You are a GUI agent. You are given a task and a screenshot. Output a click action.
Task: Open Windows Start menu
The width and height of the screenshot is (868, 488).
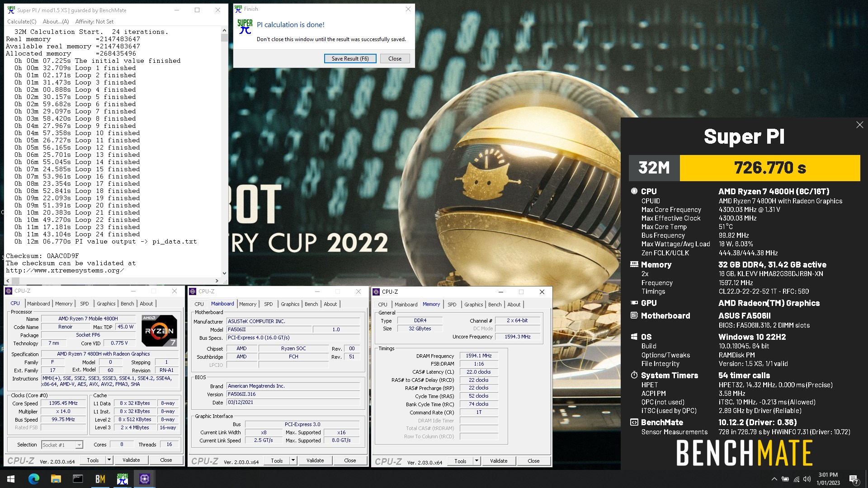click(11, 479)
